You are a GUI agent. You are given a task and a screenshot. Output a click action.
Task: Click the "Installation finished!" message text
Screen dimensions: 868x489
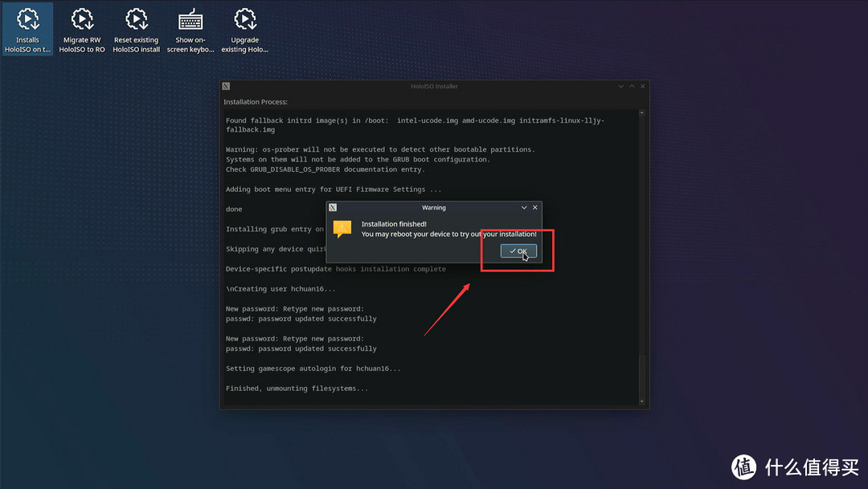pyautogui.click(x=394, y=224)
